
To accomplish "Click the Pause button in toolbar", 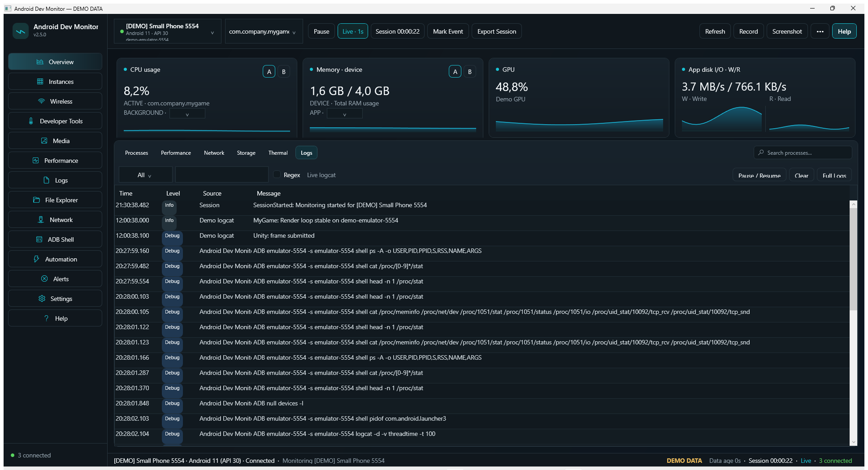I will click(x=321, y=31).
